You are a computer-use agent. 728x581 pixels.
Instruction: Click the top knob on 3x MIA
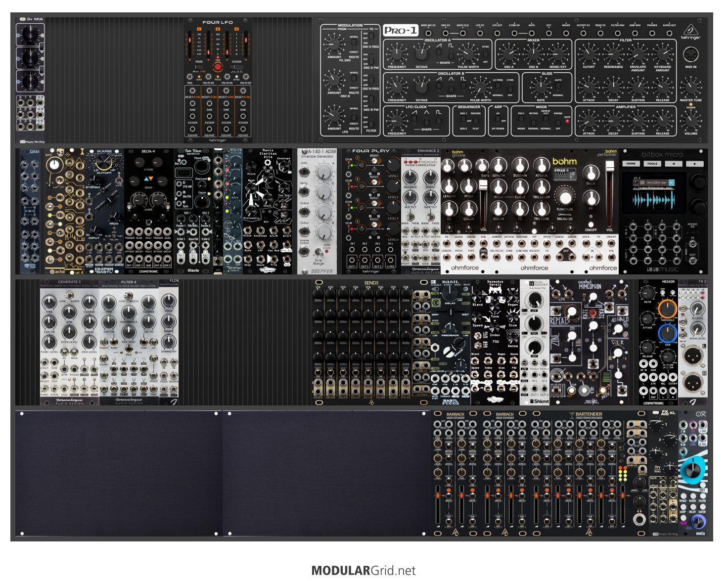coord(30,34)
